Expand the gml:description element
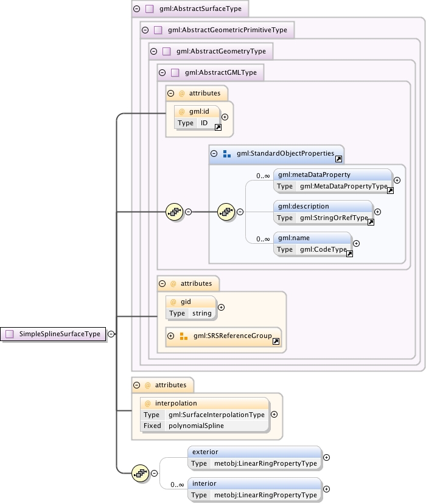The height and width of the screenshot is (504, 426). click(x=378, y=212)
